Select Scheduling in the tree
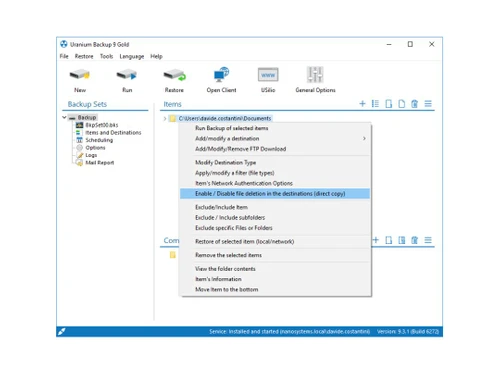The height and width of the screenshot is (375, 500). (x=99, y=140)
